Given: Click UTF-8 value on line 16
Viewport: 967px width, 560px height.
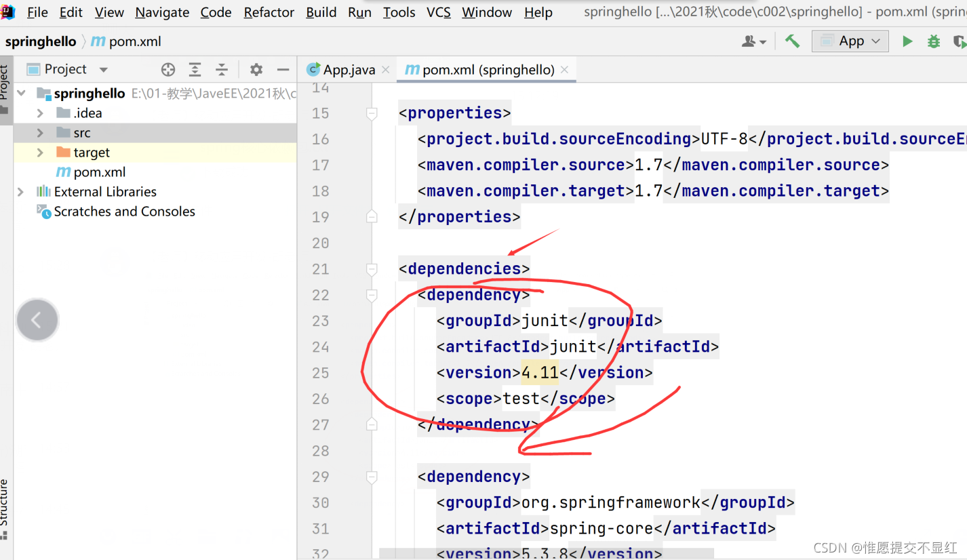Looking at the screenshot, I should [724, 139].
